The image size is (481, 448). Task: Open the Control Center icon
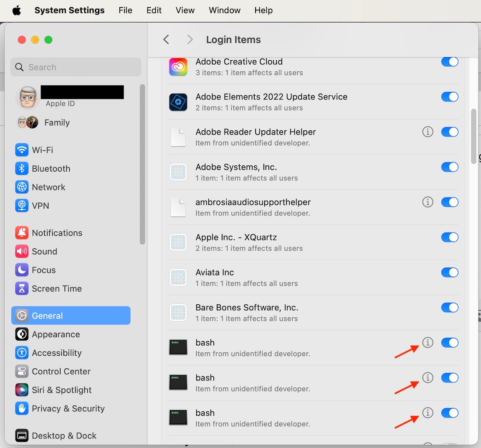pyautogui.click(x=22, y=371)
